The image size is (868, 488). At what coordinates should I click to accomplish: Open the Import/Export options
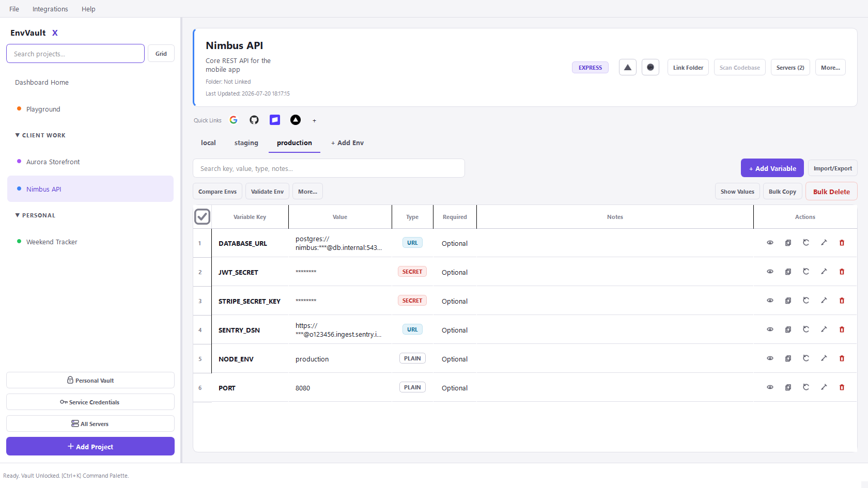click(x=832, y=168)
